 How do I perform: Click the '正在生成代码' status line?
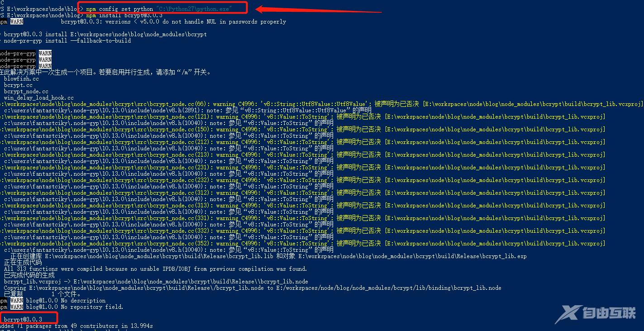coord(23,263)
